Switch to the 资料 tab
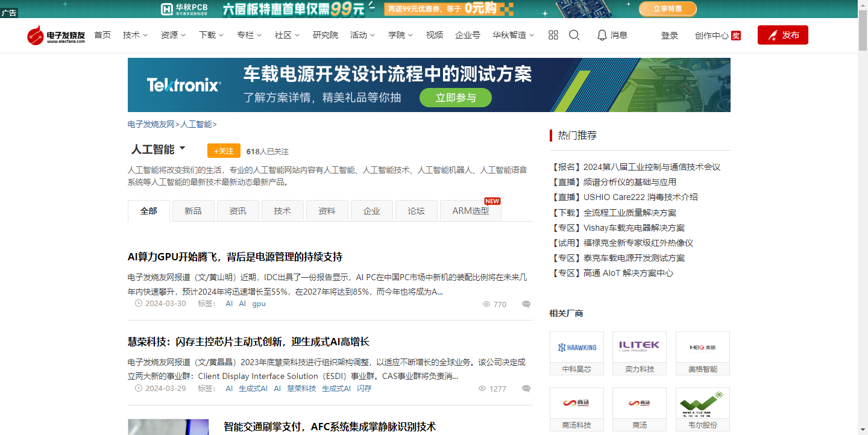The width and height of the screenshot is (868, 435). pos(327,211)
